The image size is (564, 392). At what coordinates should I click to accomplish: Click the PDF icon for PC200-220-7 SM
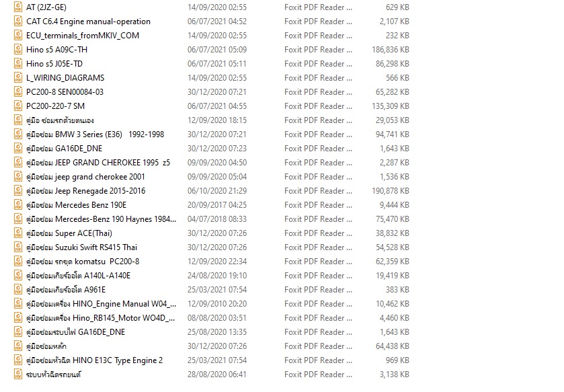(18, 106)
